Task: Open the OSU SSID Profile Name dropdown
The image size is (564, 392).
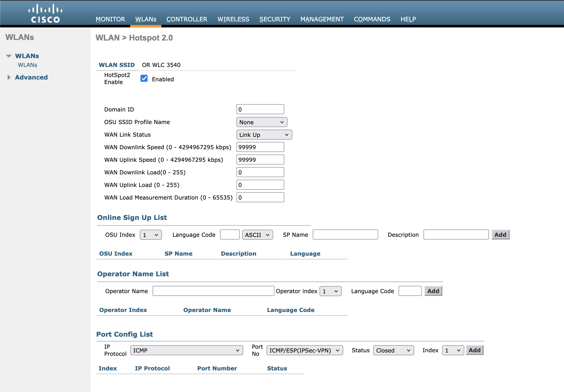Action: (262, 122)
